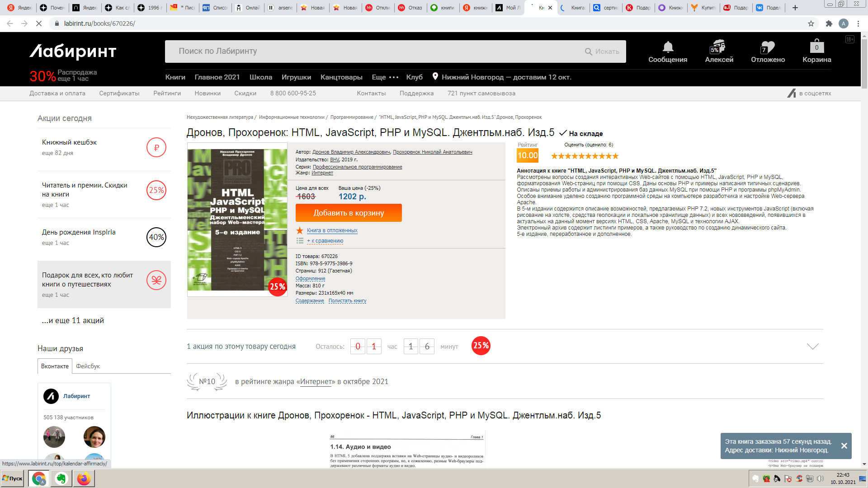Screen dimensions: 868x488
Task: Open the Школа menu item
Action: (261, 77)
